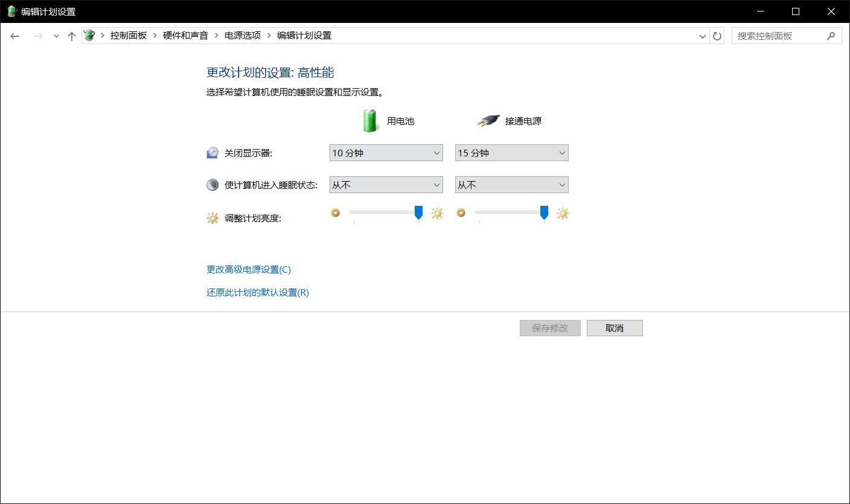Click the brightness sun icon beside 调整计划亮度
The image size is (850, 504).
tap(212, 217)
